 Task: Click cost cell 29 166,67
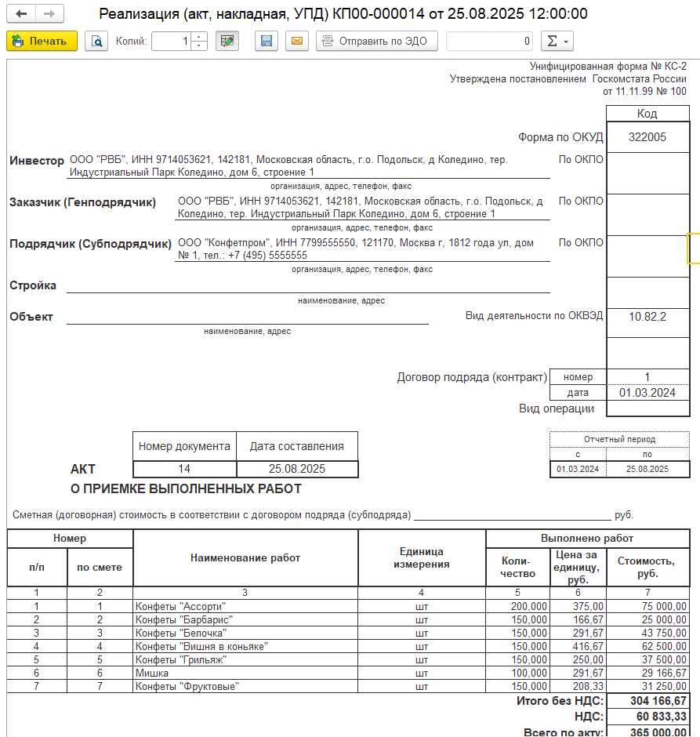click(x=647, y=673)
